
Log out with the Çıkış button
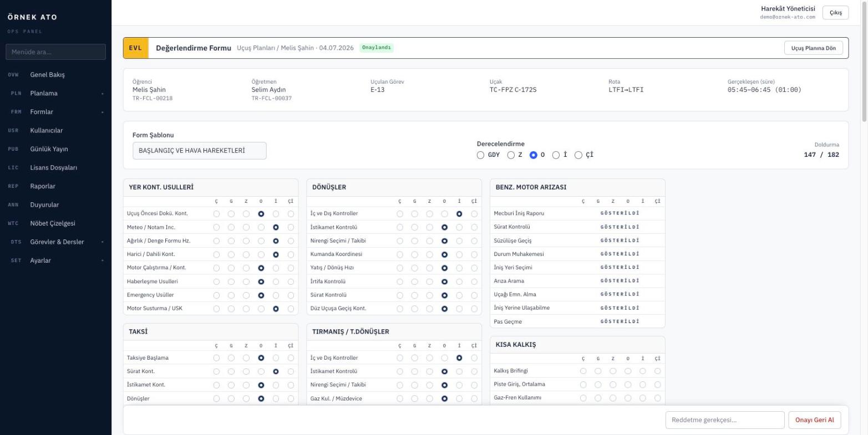coord(835,13)
